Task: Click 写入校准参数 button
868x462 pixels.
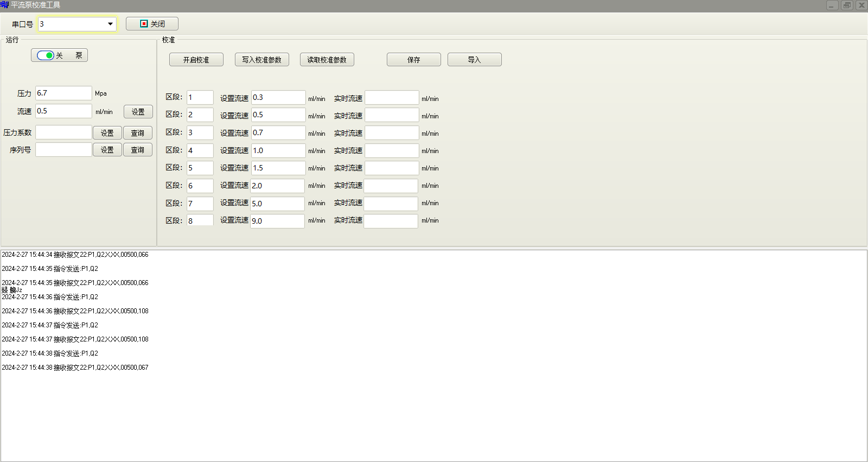Action: click(x=261, y=60)
